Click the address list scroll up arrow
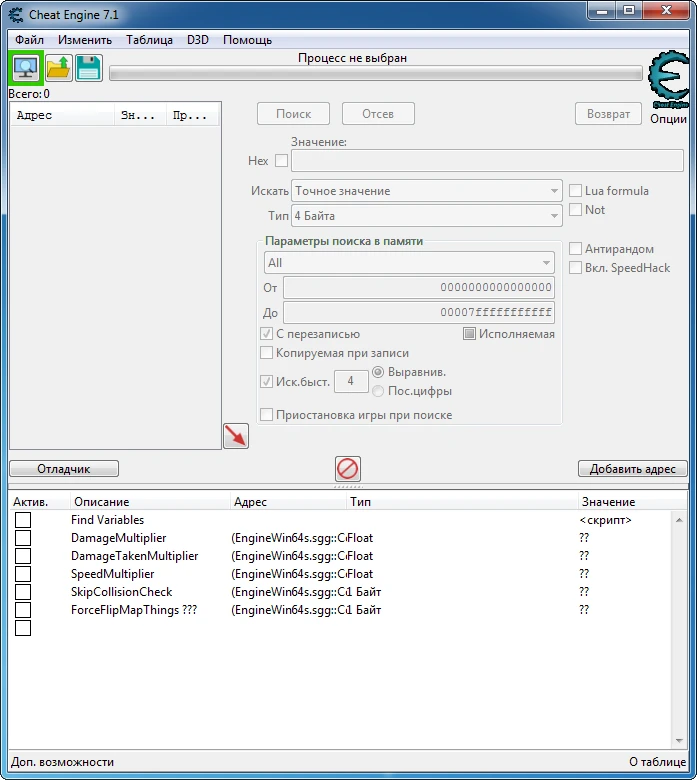 [x=679, y=520]
